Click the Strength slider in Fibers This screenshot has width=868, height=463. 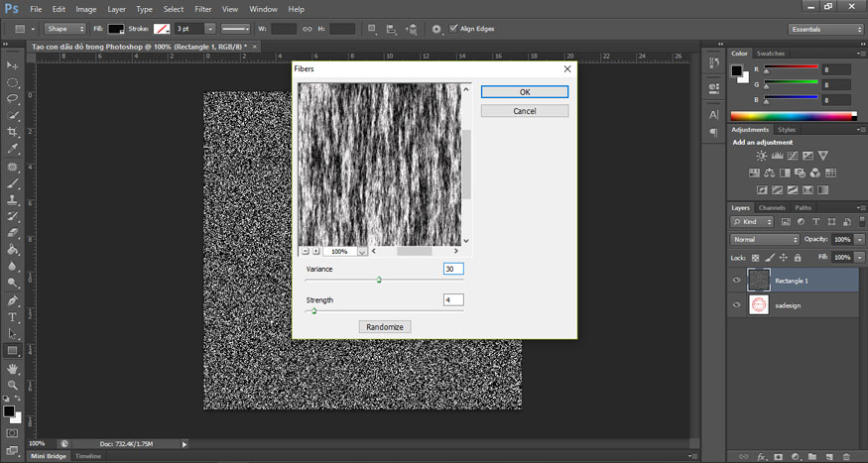(x=384, y=311)
